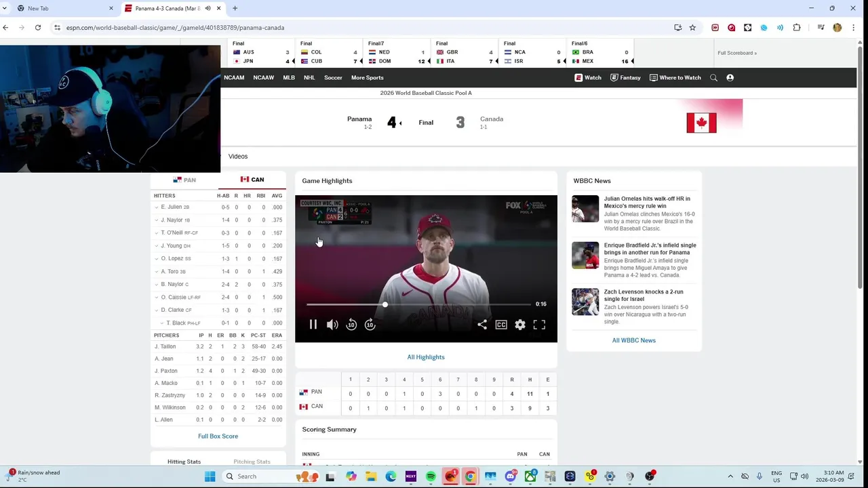Switch video to fullscreen
868x488 pixels.
pos(539,325)
